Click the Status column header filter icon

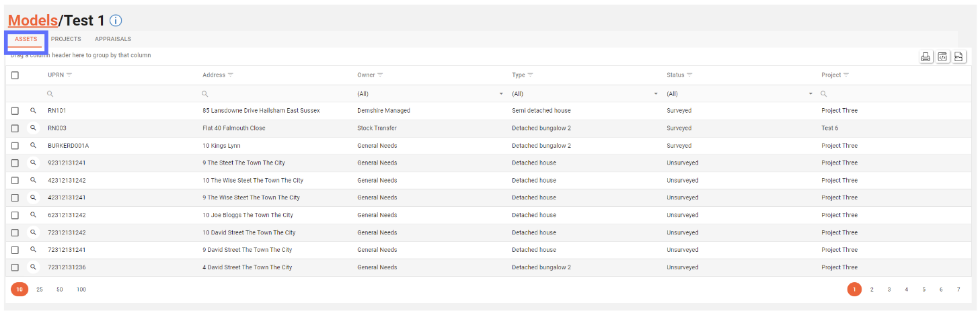[689, 75]
